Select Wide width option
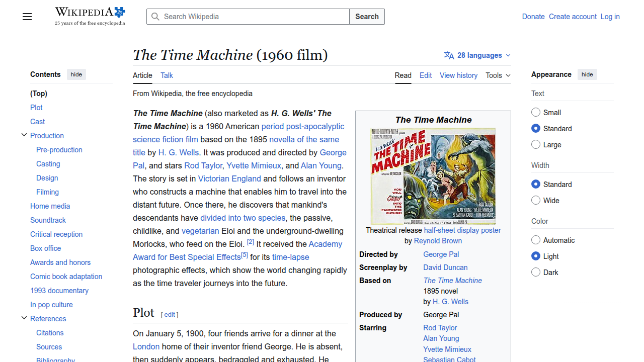 (536, 200)
